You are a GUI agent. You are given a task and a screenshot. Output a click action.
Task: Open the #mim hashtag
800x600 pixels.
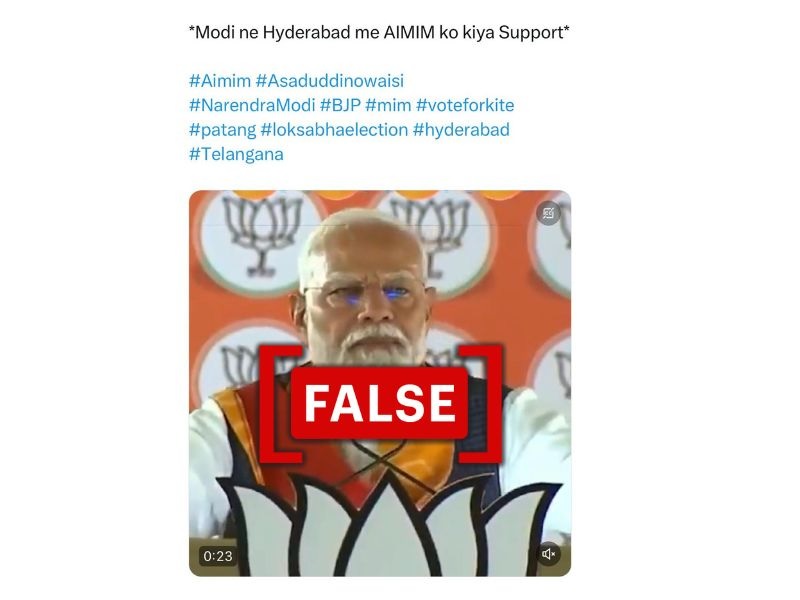coord(388,105)
